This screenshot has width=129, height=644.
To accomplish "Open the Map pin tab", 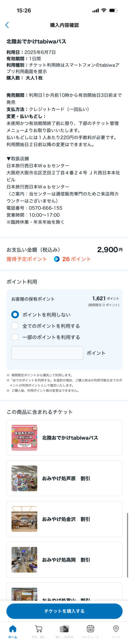I will point(116,629).
